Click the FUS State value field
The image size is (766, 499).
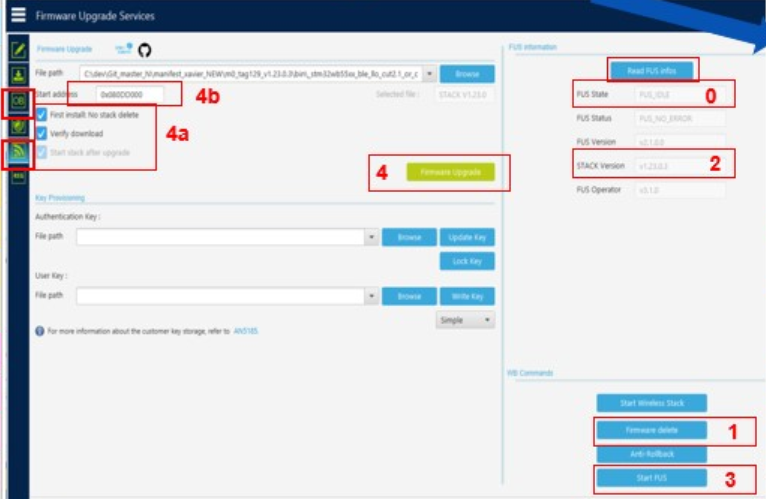(680, 94)
